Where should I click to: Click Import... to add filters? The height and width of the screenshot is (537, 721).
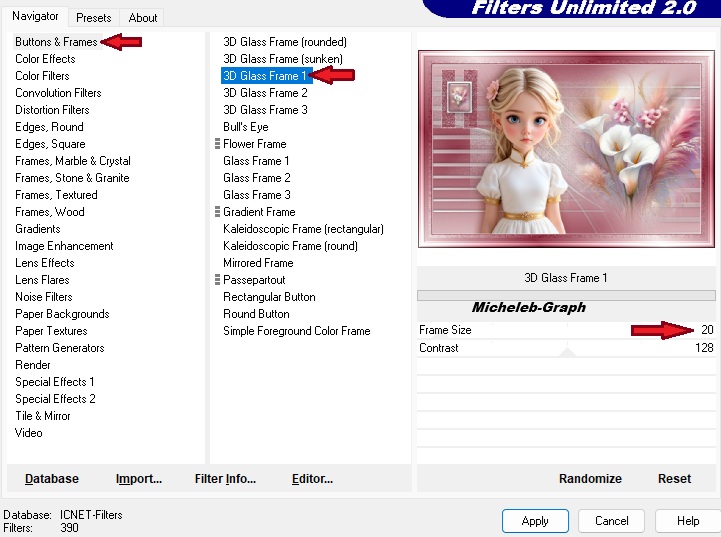139,479
